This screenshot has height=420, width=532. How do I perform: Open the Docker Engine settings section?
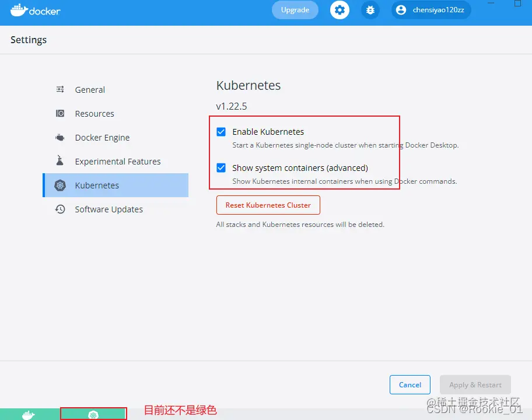(x=116, y=138)
